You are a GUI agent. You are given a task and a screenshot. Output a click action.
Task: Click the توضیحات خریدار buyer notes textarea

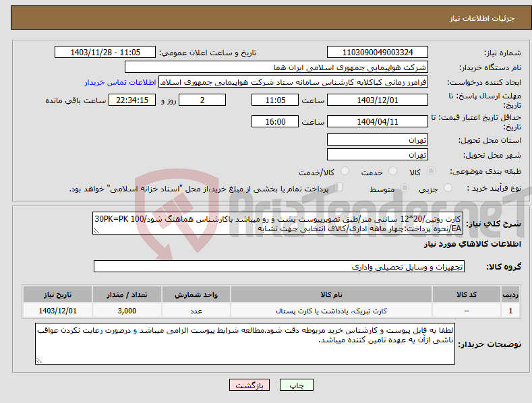click(x=245, y=344)
